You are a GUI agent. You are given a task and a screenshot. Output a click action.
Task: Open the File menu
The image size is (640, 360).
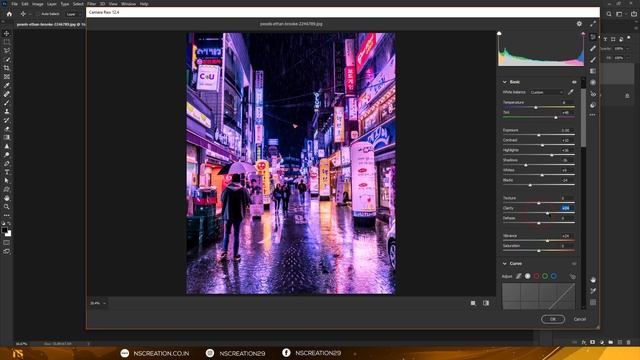(x=14, y=4)
